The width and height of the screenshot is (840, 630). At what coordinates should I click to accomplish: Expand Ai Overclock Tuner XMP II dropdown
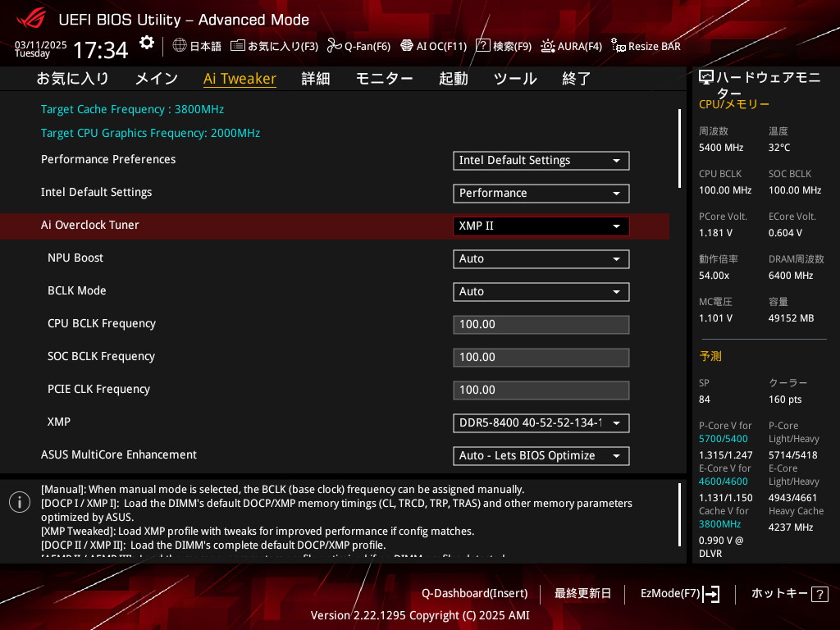(x=541, y=226)
